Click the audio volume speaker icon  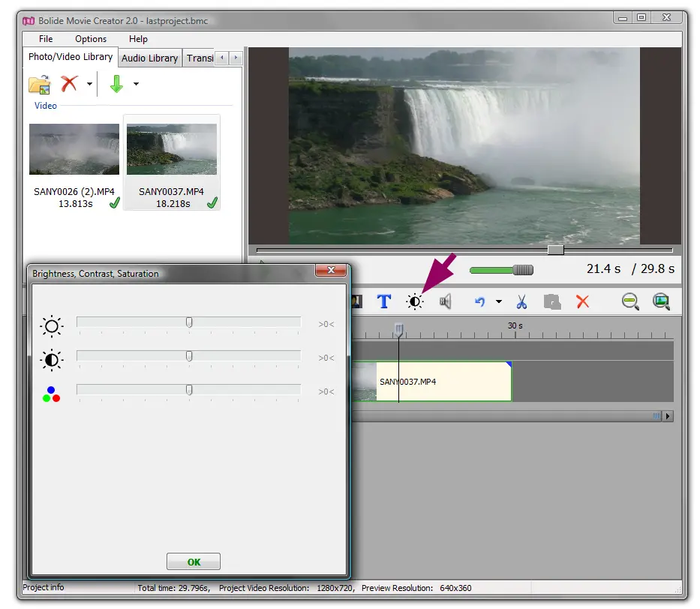446,301
